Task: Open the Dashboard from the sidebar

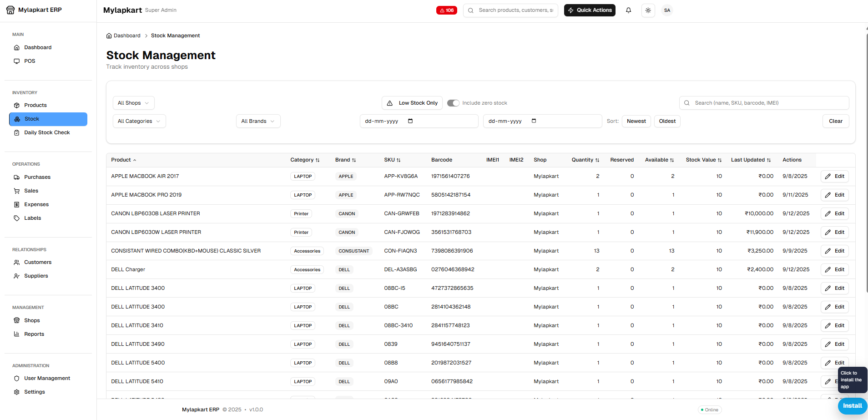Action: click(37, 47)
